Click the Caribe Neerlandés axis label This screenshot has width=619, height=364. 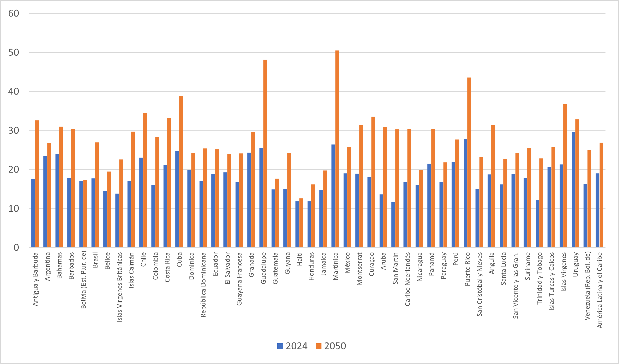[407, 279]
